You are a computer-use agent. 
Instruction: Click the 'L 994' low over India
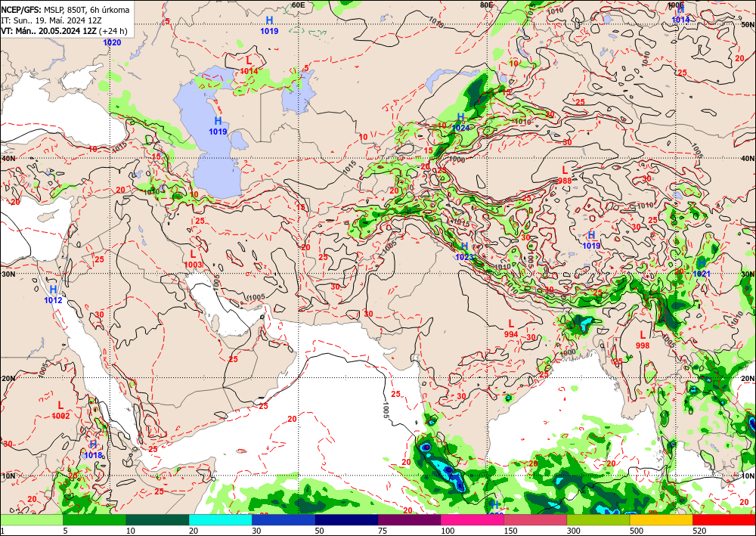coord(511,328)
